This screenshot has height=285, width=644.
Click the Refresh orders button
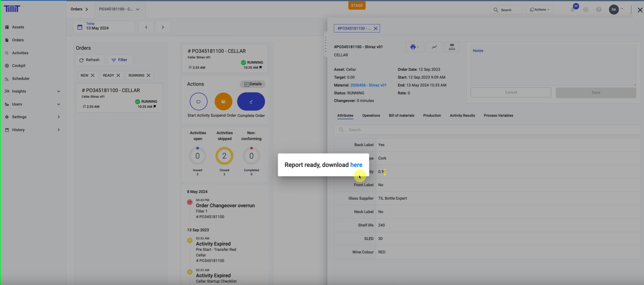(x=90, y=60)
